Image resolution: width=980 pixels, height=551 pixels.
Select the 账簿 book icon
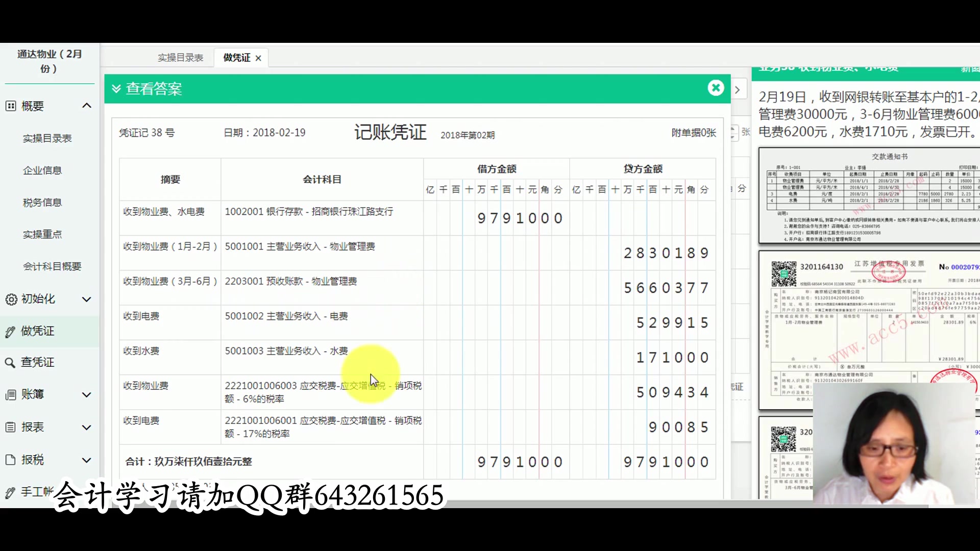click(x=11, y=394)
